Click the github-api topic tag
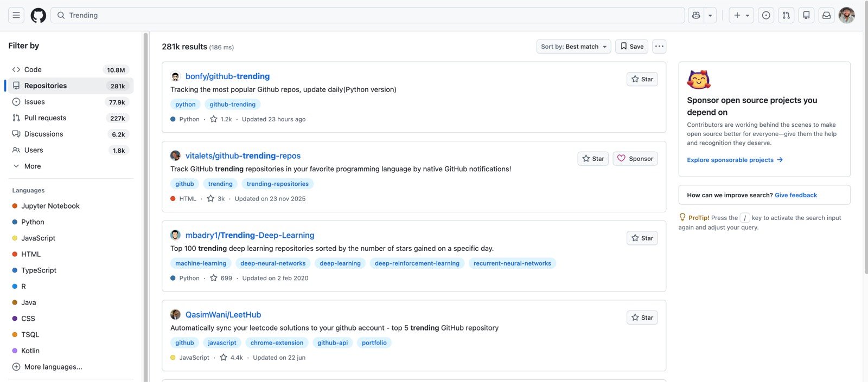Viewport: 868px width, 382px height. click(x=333, y=343)
